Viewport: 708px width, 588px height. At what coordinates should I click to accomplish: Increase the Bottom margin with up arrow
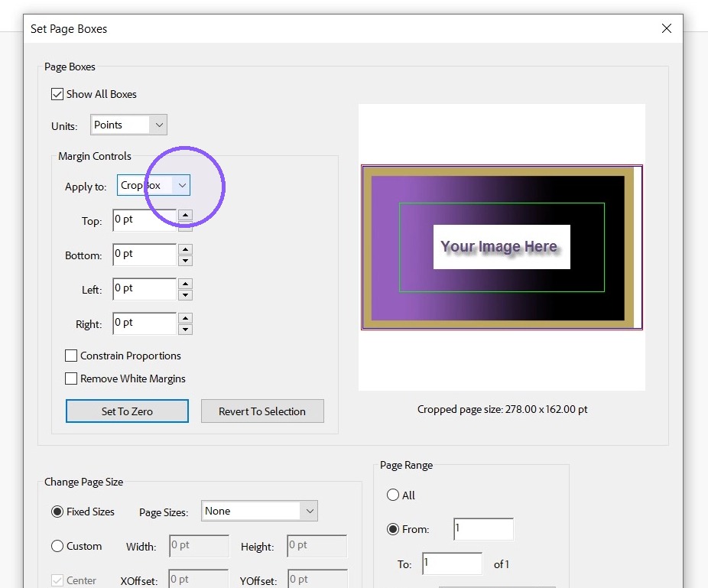185,249
